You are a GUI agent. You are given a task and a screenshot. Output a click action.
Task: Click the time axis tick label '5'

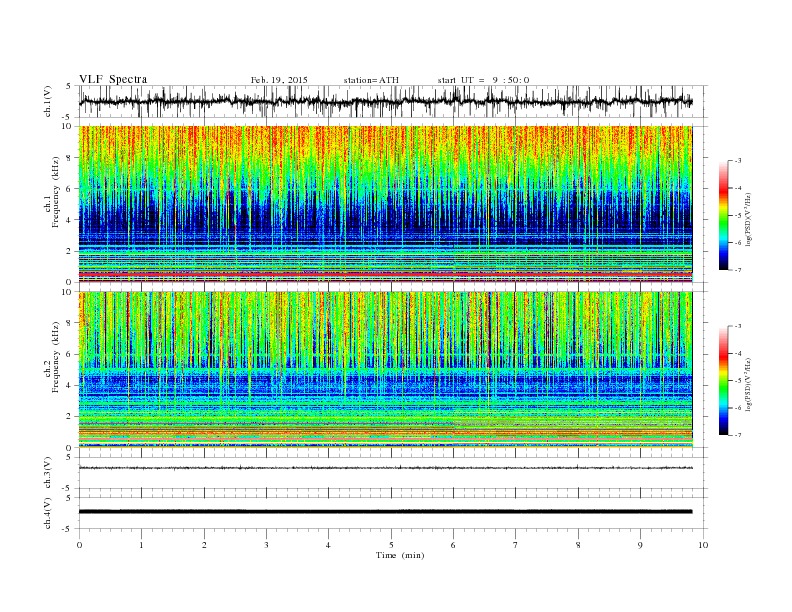point(391,545)
